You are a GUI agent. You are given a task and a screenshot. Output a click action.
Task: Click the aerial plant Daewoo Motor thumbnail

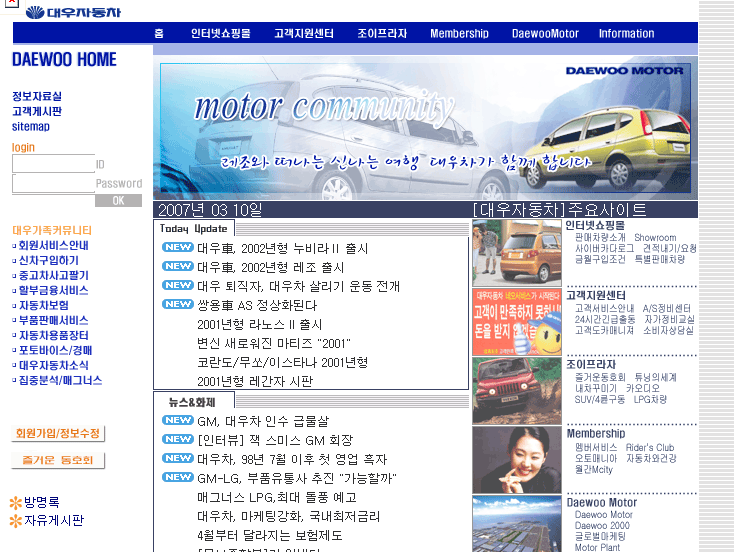[x=517, y=524]
